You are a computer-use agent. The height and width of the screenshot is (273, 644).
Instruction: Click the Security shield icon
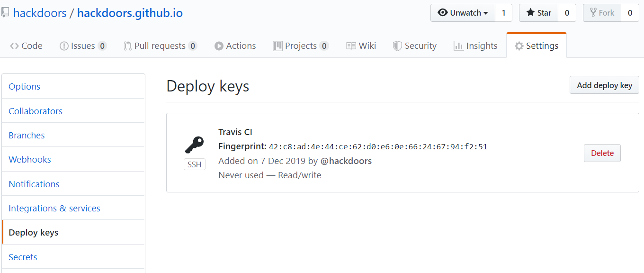tap(397, 46)
